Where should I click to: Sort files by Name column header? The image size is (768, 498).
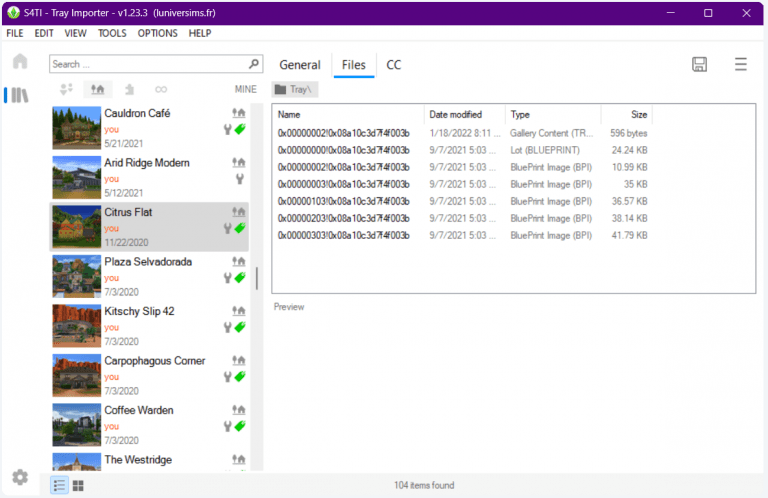click(348, 115)
